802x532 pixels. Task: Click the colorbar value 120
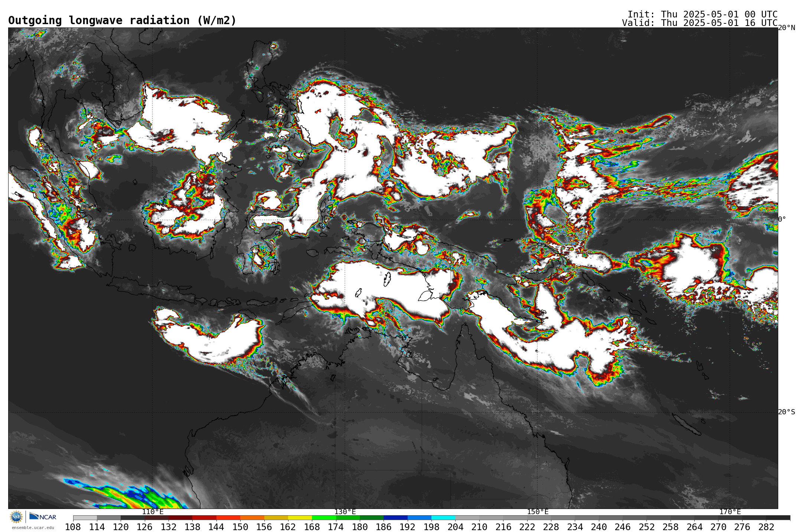[121, 527]
